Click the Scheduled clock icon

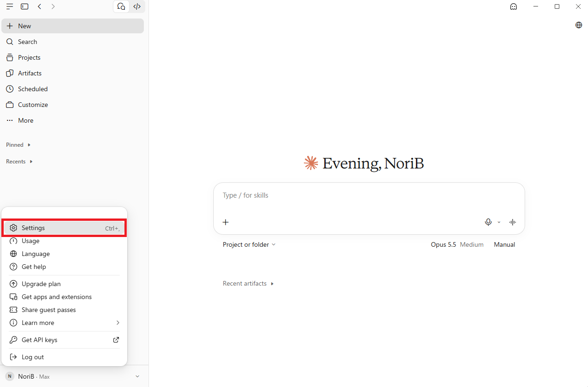pos(10,89)
